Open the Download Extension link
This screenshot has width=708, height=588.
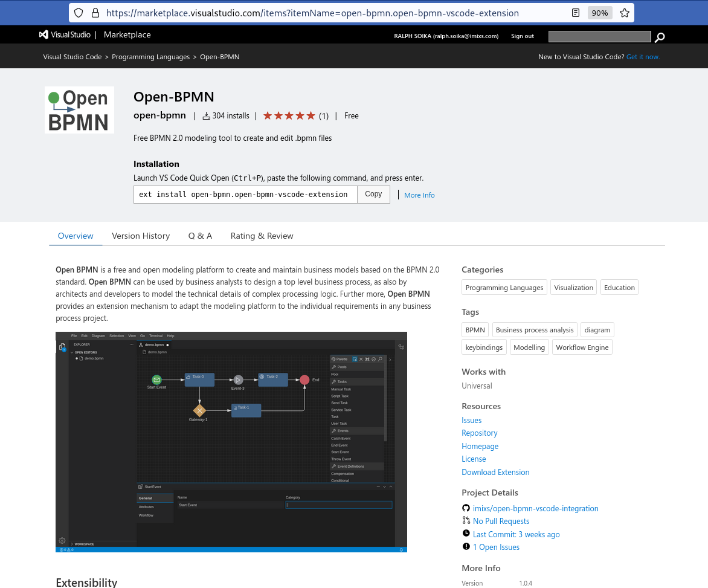[x=495, y=472]
